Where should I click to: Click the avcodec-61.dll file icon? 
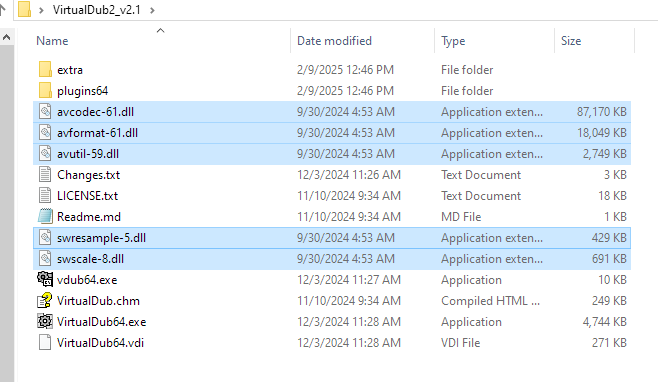click(45, 112)
